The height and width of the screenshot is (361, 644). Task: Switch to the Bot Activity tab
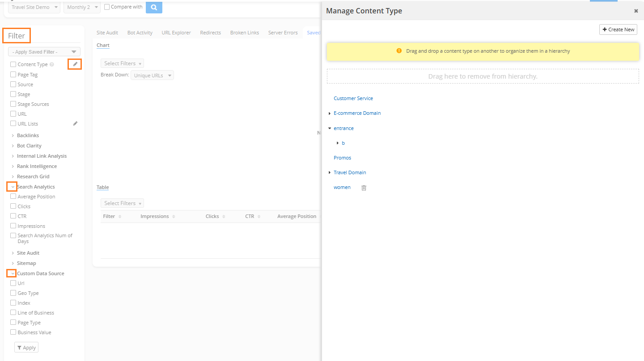point(140,33)
